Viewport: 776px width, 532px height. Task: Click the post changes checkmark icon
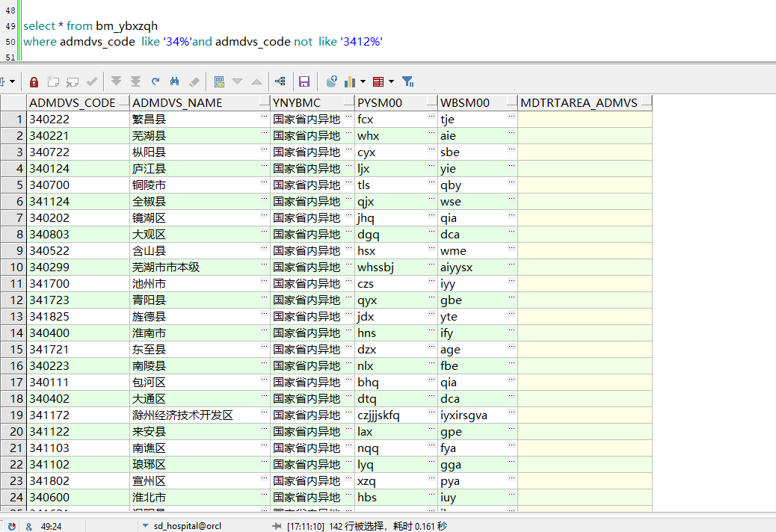(x=92, y=81)
